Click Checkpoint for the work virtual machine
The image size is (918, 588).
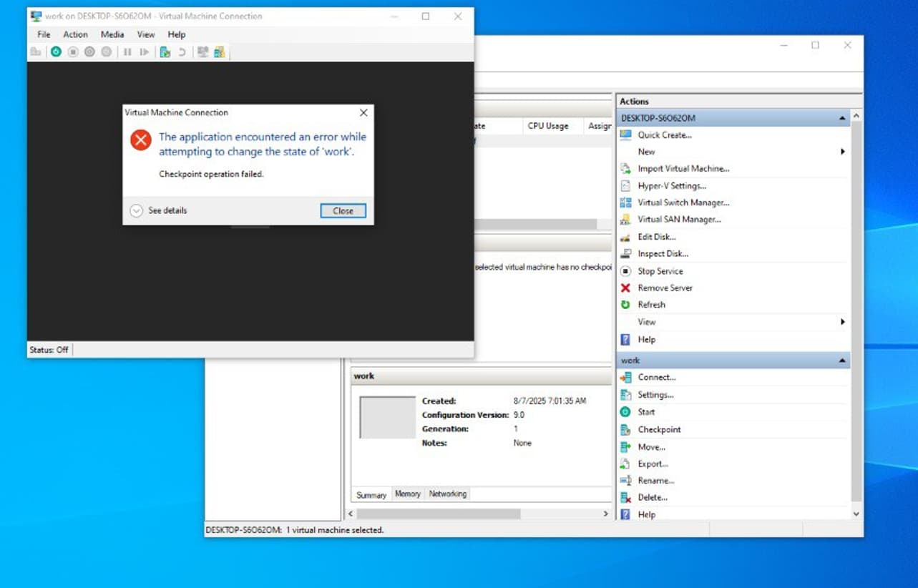(658, 429)
